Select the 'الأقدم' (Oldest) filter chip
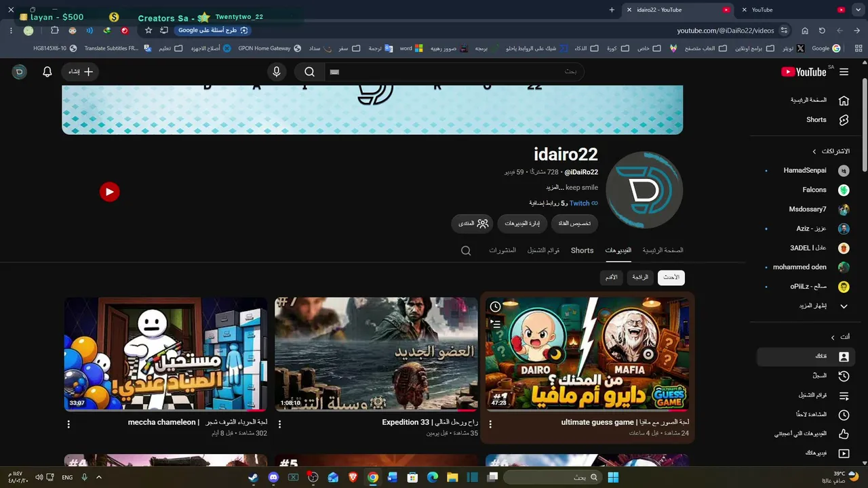This screenshot has width=868, height=488. coord(612,277)
